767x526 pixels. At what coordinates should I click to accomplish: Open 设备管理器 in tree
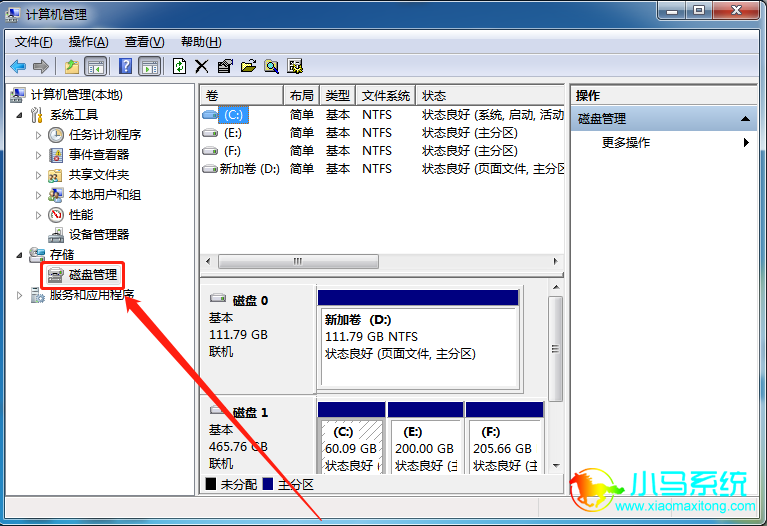point(99,235)
